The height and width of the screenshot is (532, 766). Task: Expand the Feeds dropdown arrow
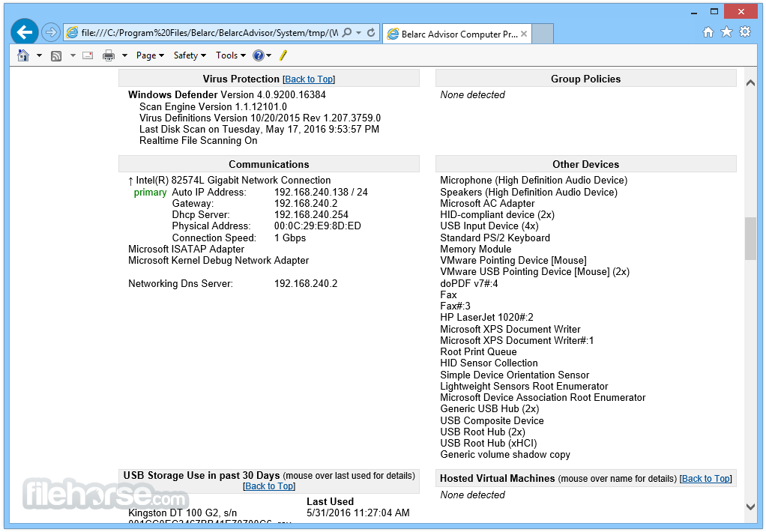tap(73, 55)
